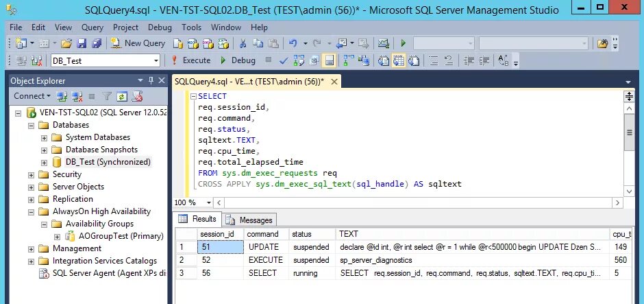Open the Database Engine Query icon
Image resolution: width=644 pixels, height=304 pixels.
(x=178, y=43)
